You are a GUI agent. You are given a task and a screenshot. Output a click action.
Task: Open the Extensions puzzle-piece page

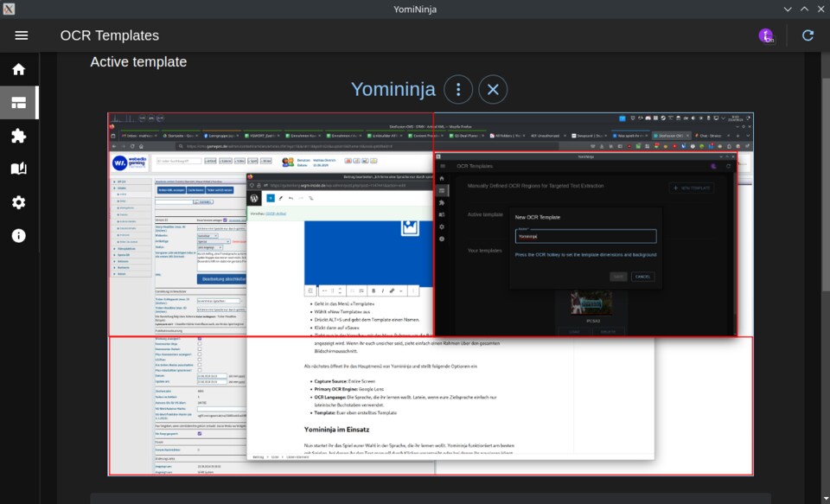(18, 136)
